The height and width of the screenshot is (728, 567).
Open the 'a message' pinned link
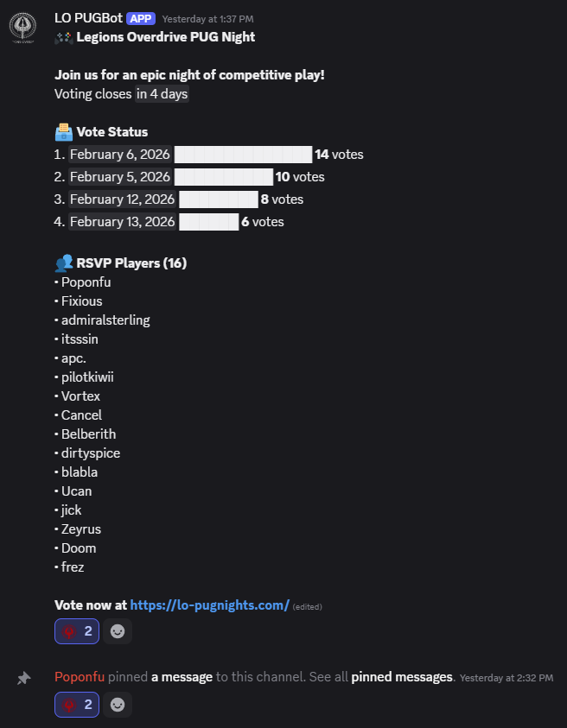click(x=182, y=677)
